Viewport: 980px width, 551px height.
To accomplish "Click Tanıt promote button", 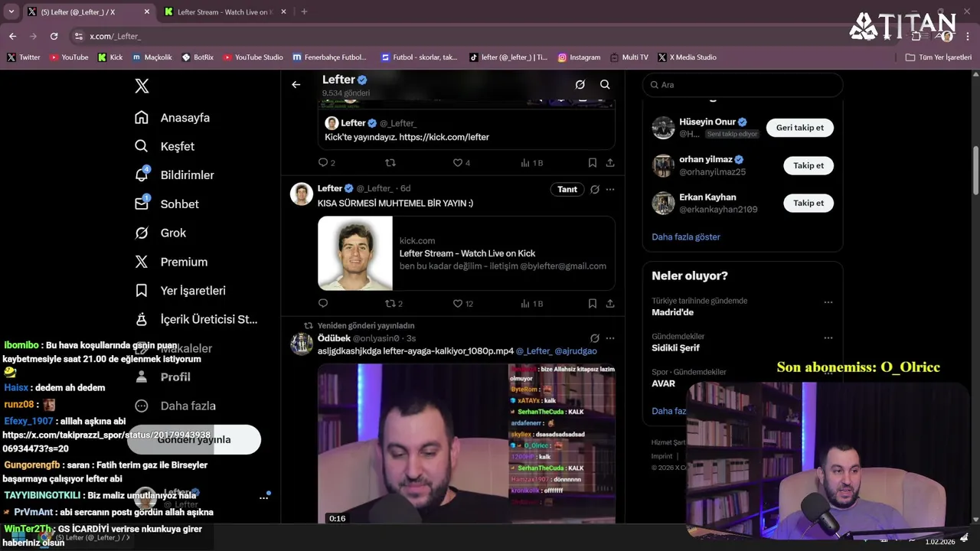I will pyautogui.click(x=567, y=189).
